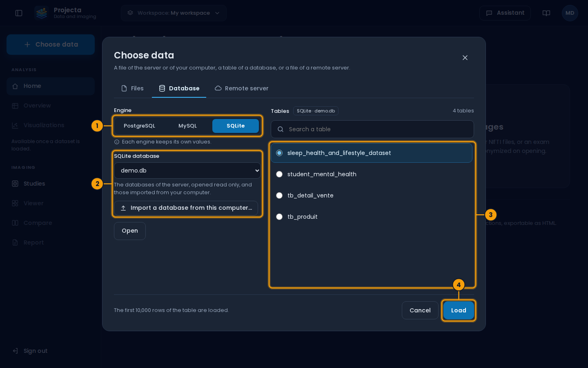588x368 pixels.
Task: Click the SQLite · demo.db badge
Action: [x=316, y=111]
